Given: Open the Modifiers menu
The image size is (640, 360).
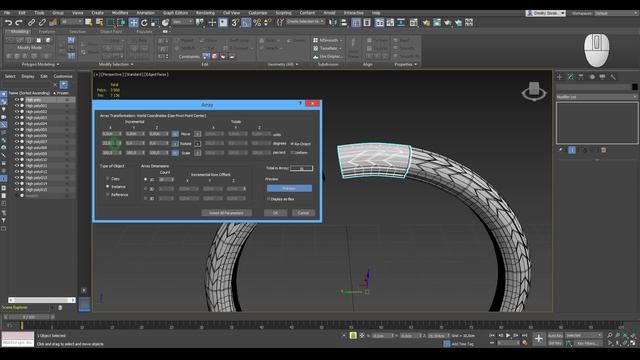Looking at the screenshot, I should [120, 13].
